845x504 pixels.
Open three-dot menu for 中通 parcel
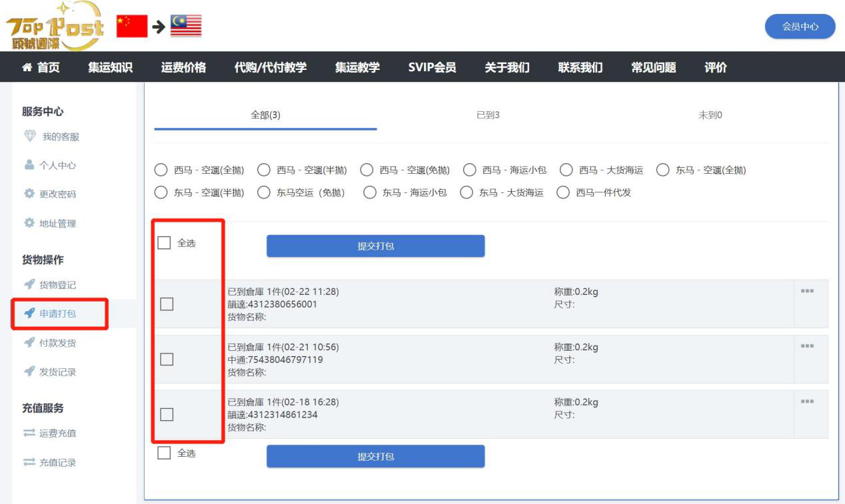point(807,346)
